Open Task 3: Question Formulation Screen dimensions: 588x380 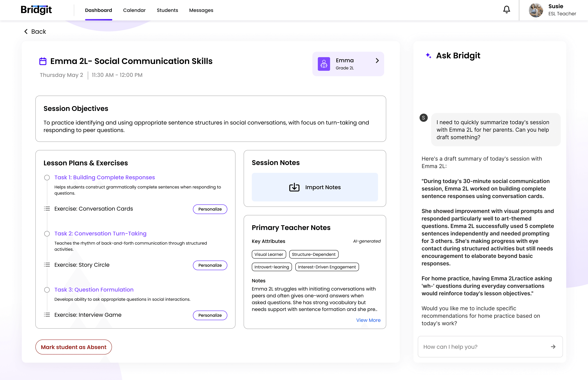point(94,290)
